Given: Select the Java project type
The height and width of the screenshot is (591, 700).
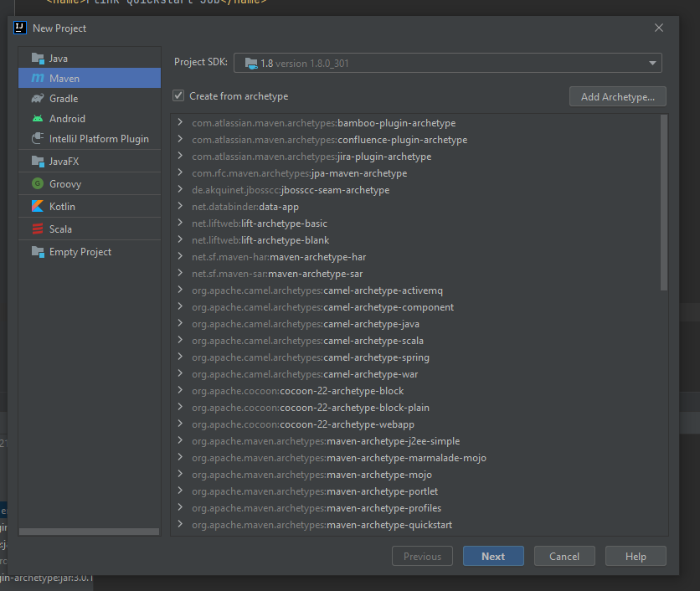Looking at the screenshot, I should 90,59.
